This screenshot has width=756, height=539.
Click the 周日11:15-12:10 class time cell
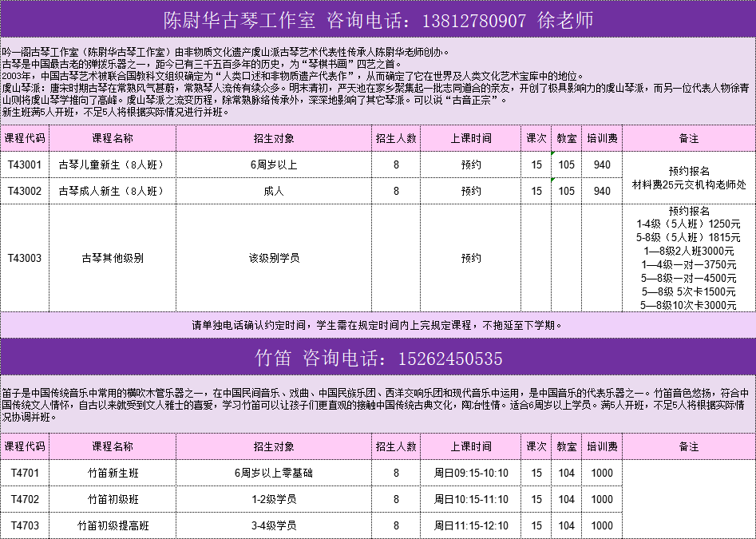click(471, 526)
